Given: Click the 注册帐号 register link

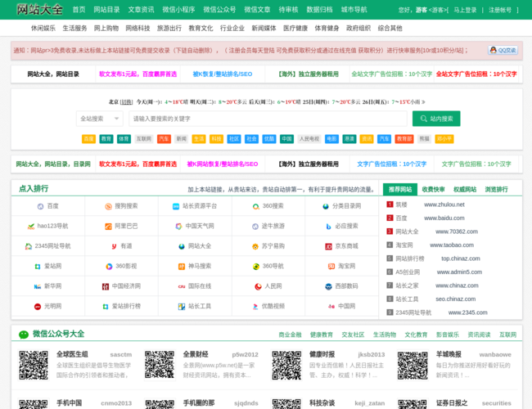Looking at the screenshot, I should point(500,10).
